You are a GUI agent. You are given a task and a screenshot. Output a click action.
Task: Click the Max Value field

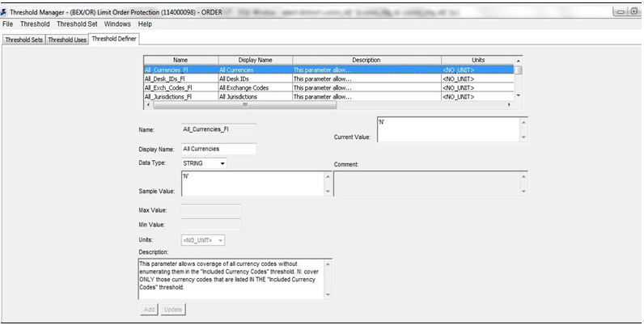click(x=211, y=210)
